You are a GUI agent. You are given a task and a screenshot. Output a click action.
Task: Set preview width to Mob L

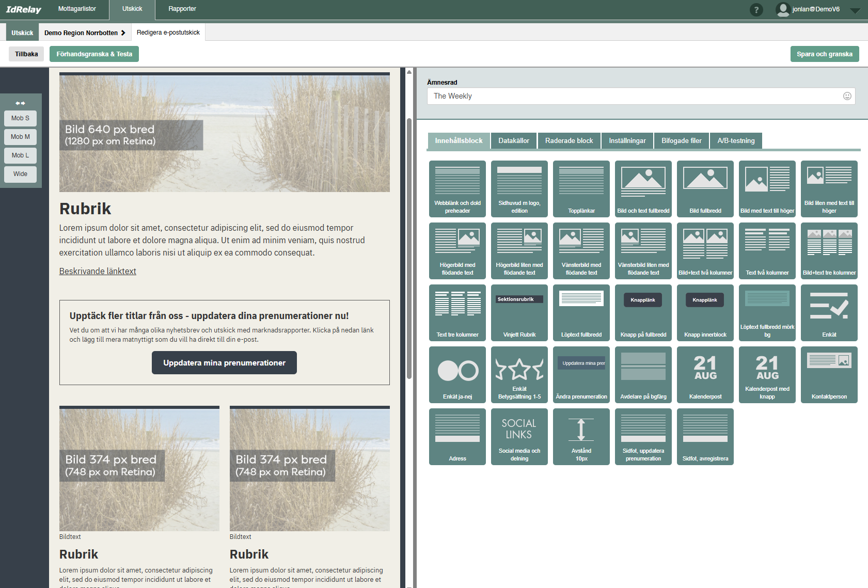(20, 155)
